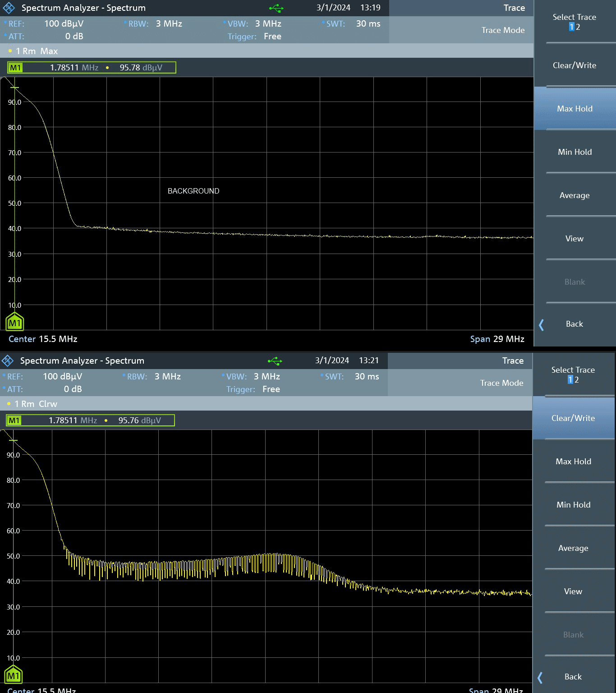The image size is (616, 693).
Task: Click the BACKGROUND annotation text
Action: point(193,191)
